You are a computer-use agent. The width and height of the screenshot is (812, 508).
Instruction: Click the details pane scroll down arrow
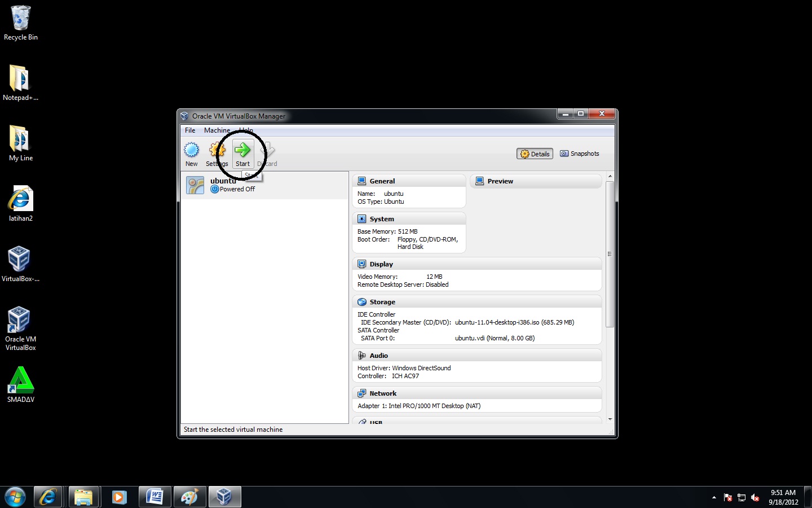click(x=610, y=419)
